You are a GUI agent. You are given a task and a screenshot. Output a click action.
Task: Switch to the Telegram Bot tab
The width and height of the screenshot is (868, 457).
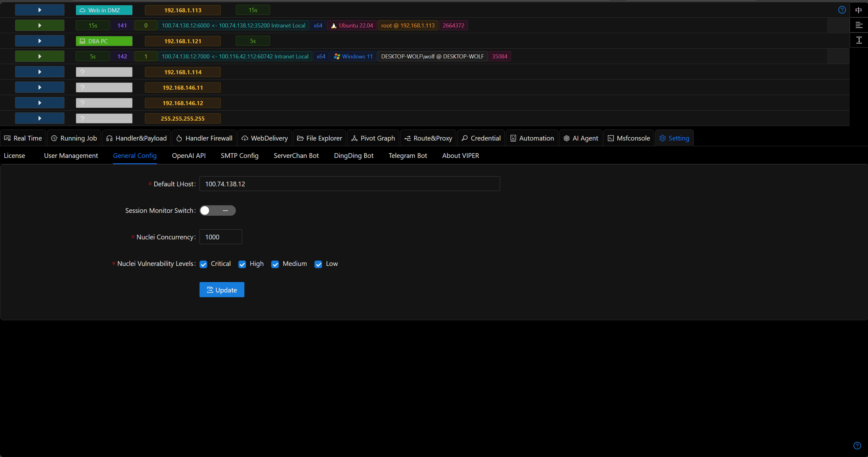coord(408,156)
